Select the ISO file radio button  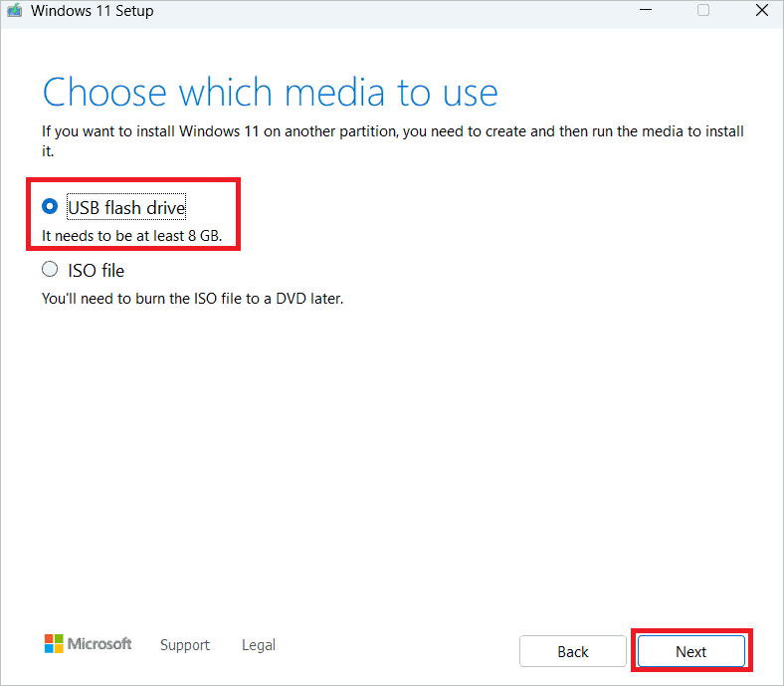point(50,269)
